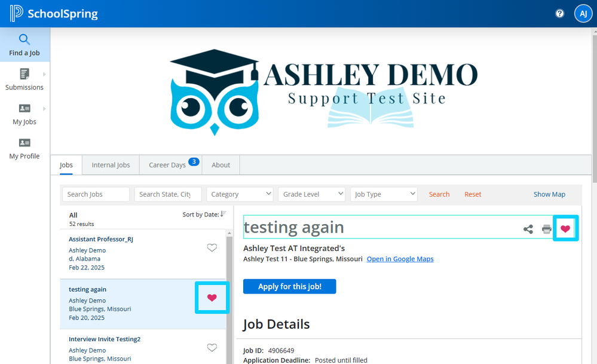
Task: Favorite the Assistant Professor_RJ listing
Action: point(212,247)
